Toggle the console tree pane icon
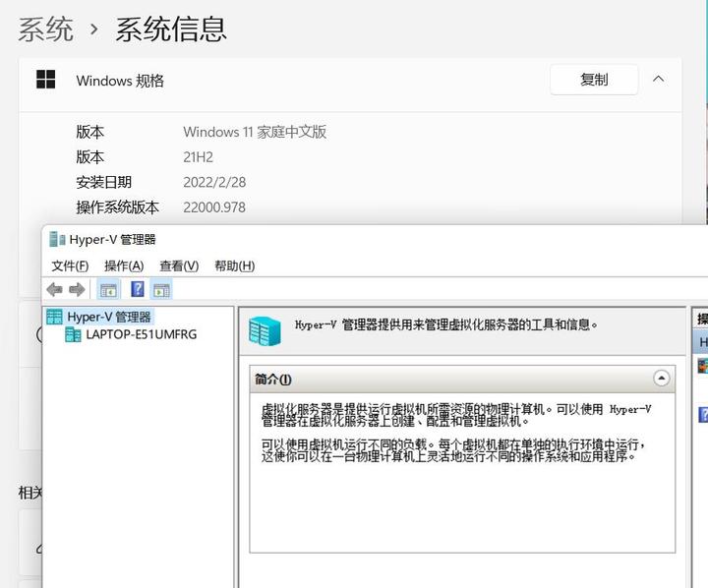708x588 pixels. (108, 290)
